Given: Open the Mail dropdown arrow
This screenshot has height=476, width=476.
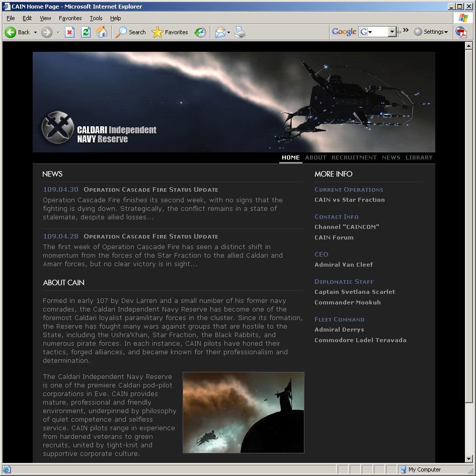Looking at the screenshot, I should [228, 33].
